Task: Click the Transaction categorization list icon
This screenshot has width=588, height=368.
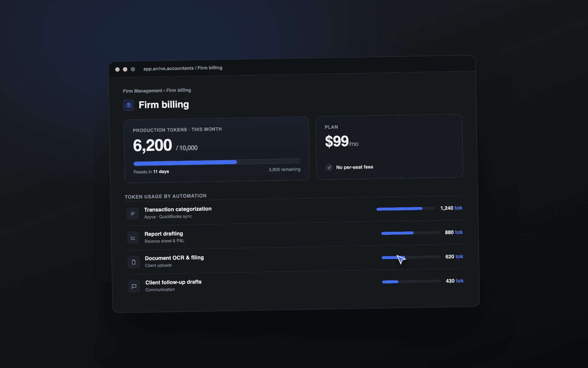Action: point(133,213)
